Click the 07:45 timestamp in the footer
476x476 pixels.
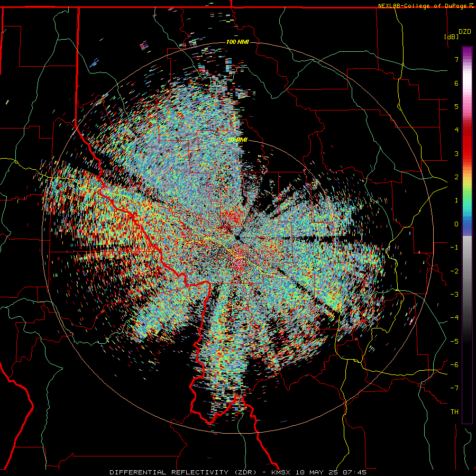click(354, 472)
